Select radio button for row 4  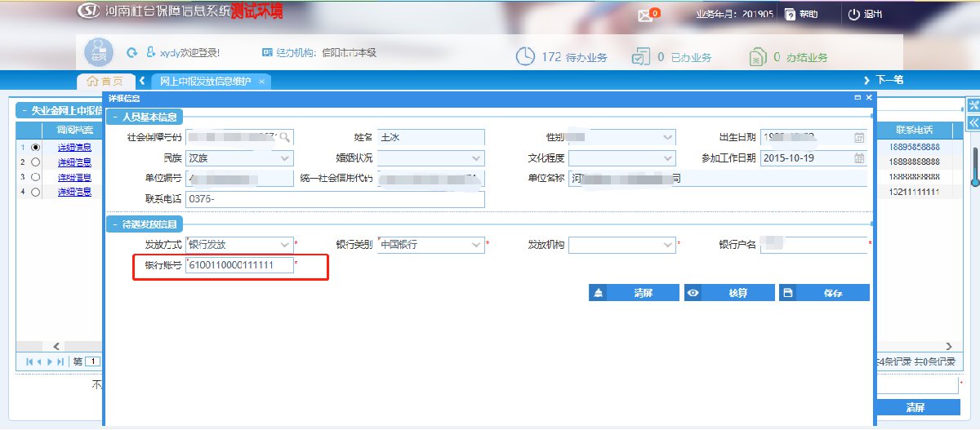35,192
